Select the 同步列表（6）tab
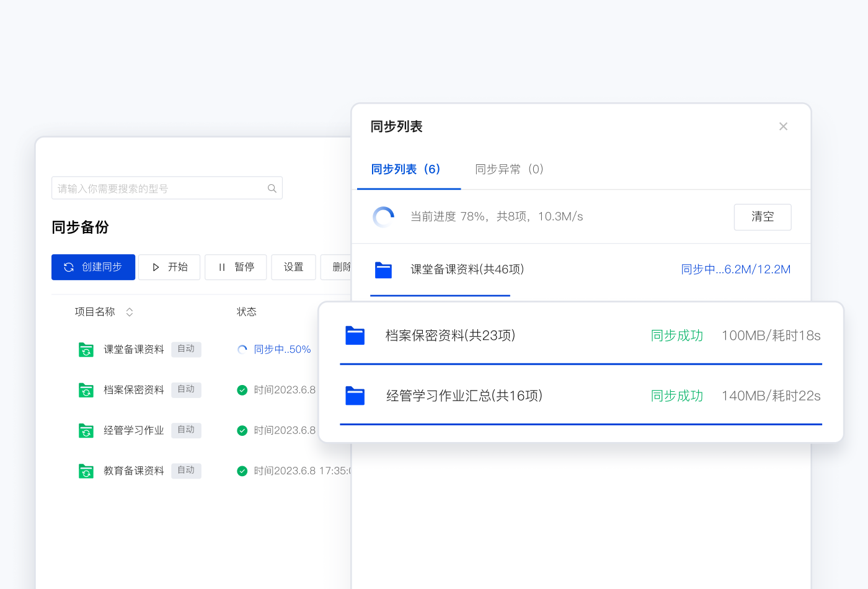This screenshot has height=589, width=868. 407,169
